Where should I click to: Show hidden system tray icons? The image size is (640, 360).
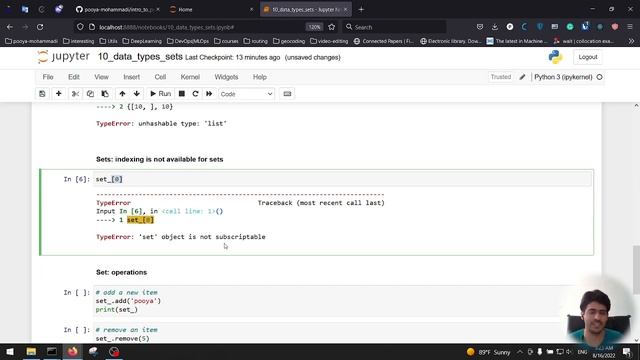(x=520, y=352)
